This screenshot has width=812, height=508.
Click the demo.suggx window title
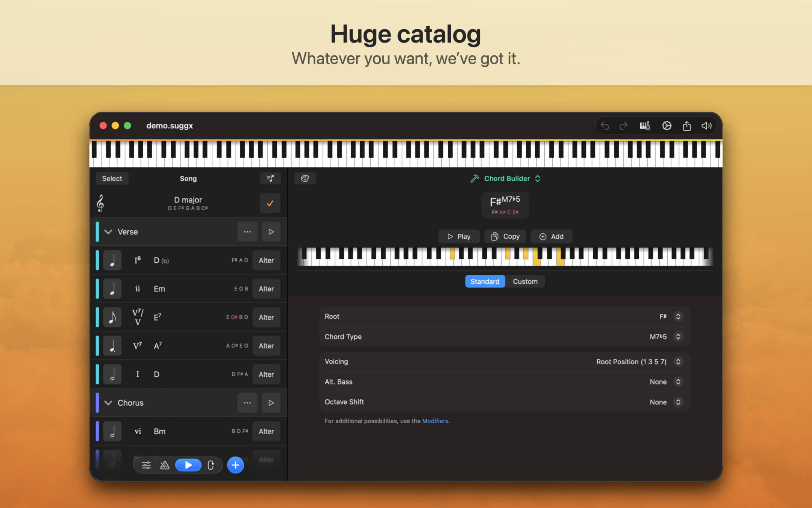(x=170, y=126)
